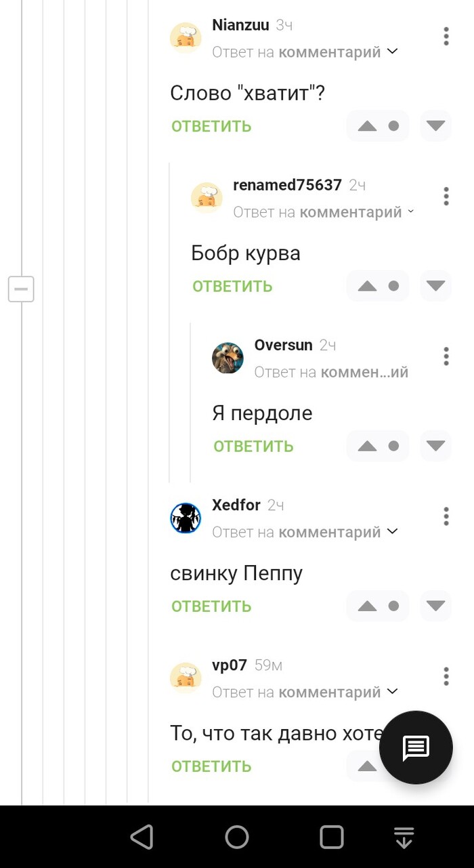Upvote the "Бобр курва" comment

point(367,286)
